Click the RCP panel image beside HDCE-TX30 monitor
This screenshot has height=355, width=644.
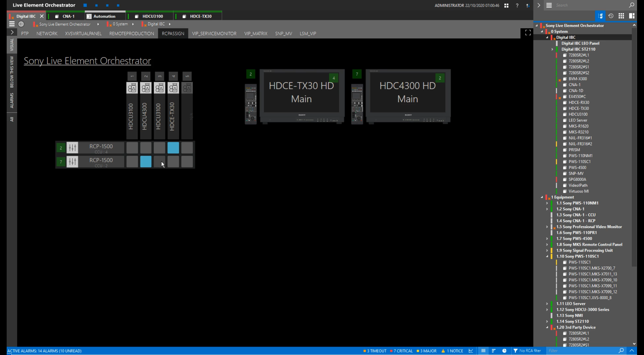coord(251,104)
